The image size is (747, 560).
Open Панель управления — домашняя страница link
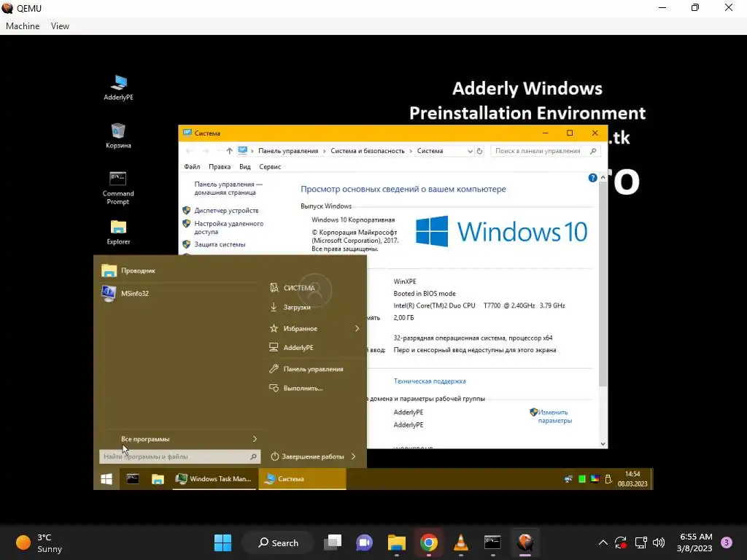[228, 188]
